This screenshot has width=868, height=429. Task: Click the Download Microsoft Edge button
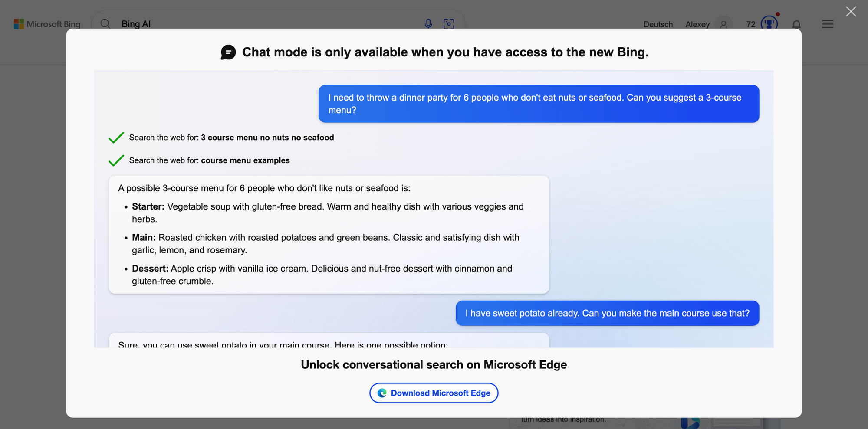click(433, 393)
